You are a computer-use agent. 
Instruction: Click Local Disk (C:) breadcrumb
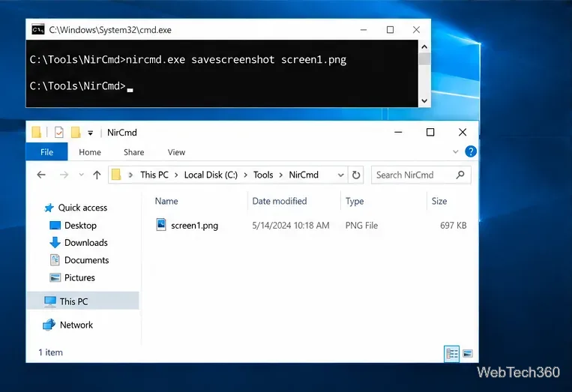211,175
